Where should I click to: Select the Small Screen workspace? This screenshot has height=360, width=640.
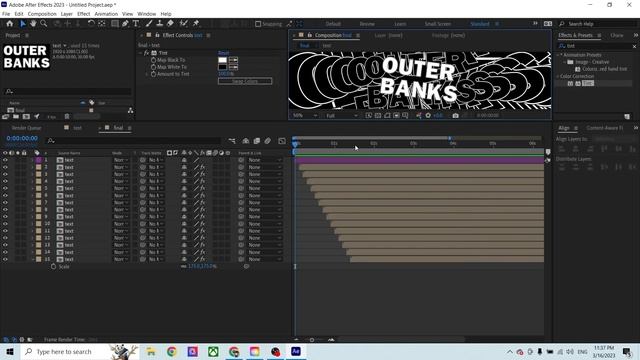(x=438, y=24)
